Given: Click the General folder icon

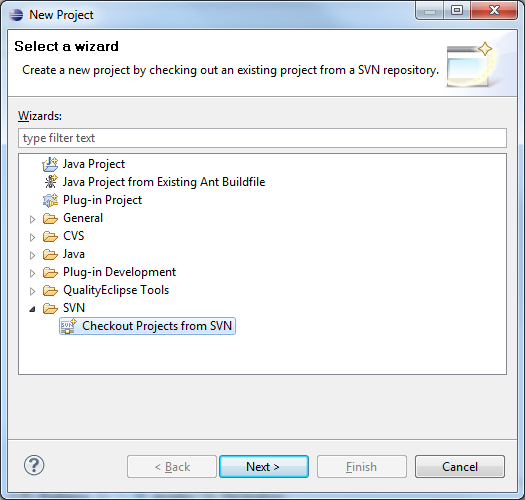Looking at the screenshot, I should (x=50, y=218).
